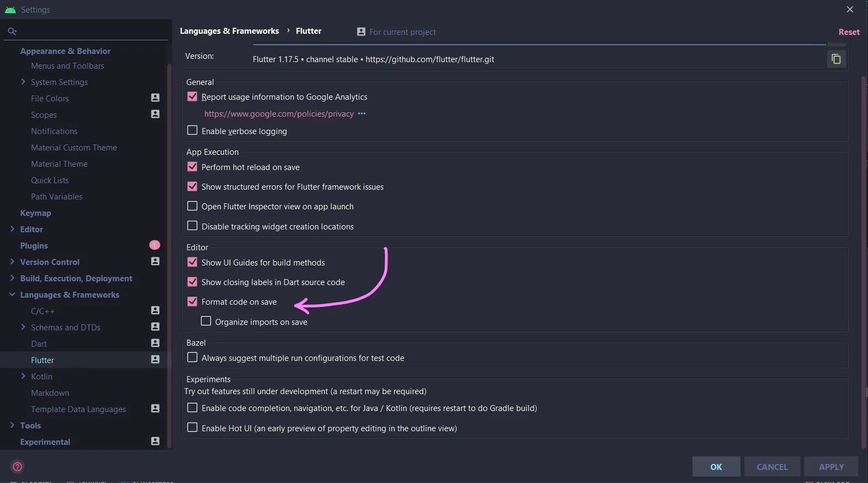868x483 pixels.
Task: Click the Cancel button
Action: point(772,467)
